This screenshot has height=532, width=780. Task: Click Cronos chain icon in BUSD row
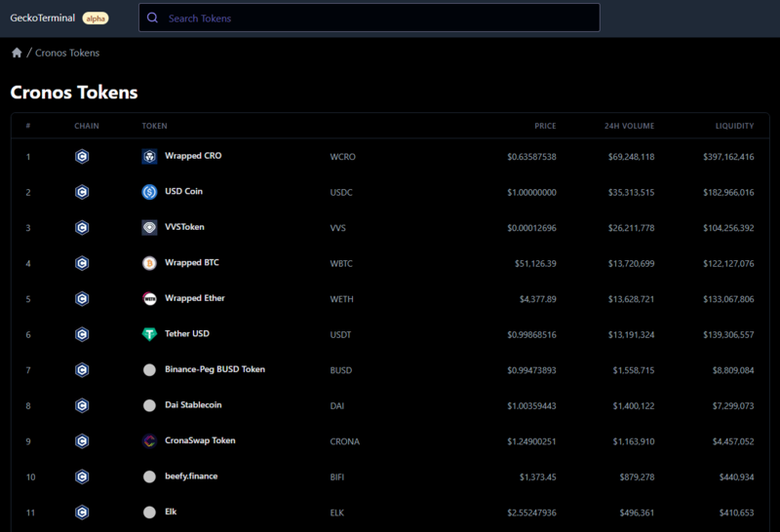[82, 370]
